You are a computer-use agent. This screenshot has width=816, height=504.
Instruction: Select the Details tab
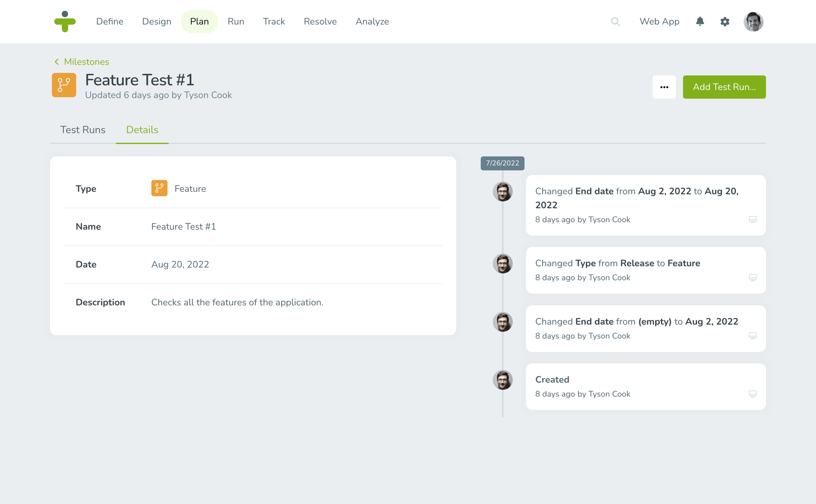142,130
